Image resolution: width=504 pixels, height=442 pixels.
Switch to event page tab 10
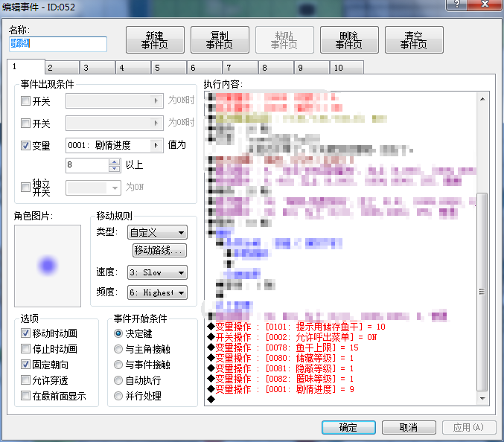(x=347, y=68)
